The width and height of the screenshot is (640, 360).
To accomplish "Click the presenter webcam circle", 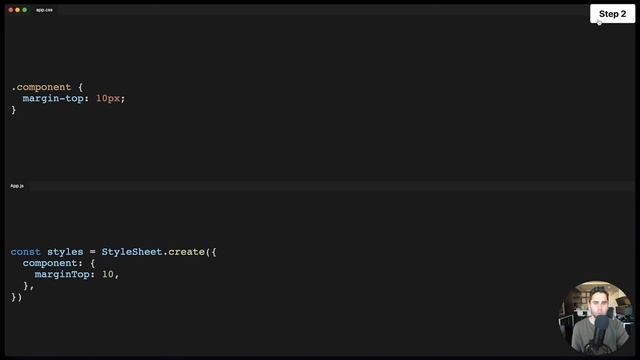I will click(597, 317).
